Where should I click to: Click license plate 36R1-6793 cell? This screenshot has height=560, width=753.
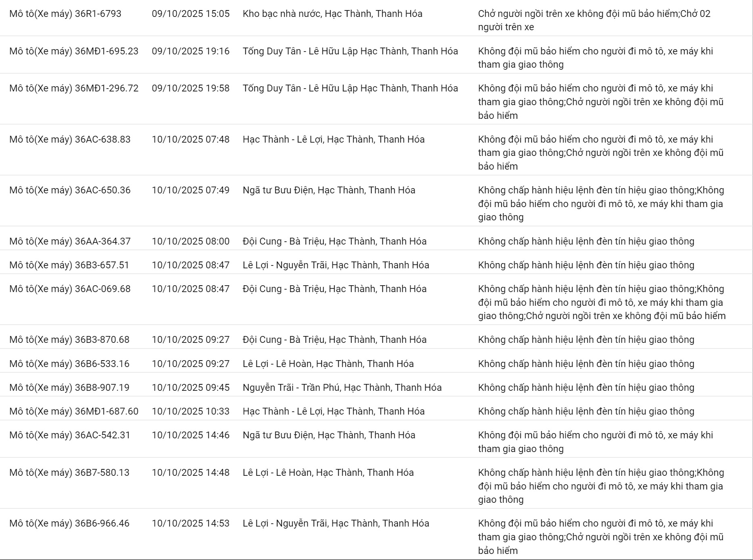(x=65, y=14)
